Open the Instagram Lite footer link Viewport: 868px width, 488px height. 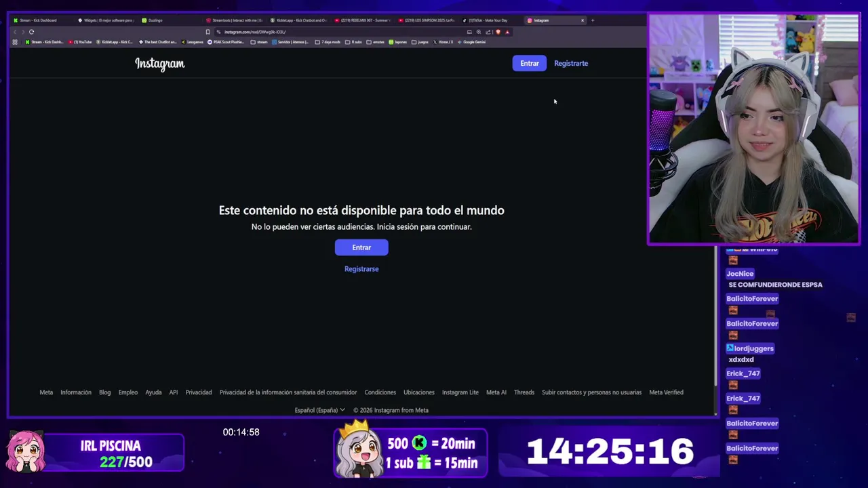point(460,392)
